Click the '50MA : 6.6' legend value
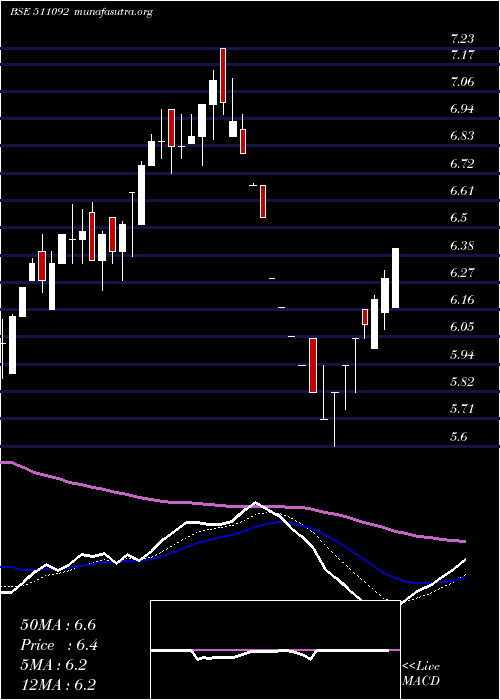The height and width of the screenshot is (700, 500). click(58, 625)
